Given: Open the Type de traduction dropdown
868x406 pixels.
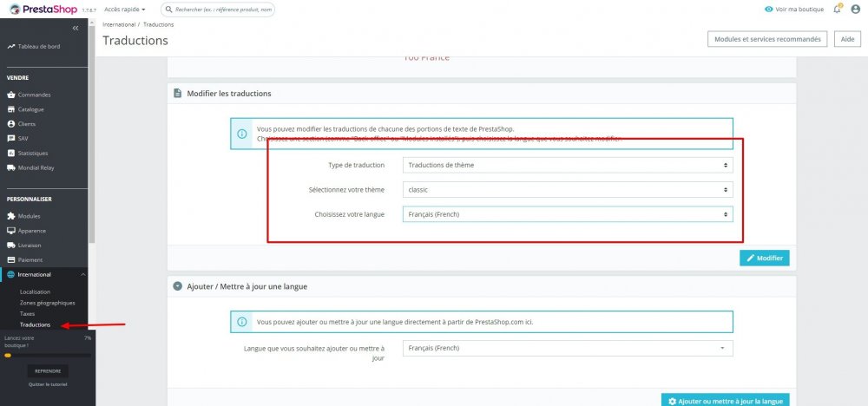Looking at the screenshot, I should tap(568, 165).
